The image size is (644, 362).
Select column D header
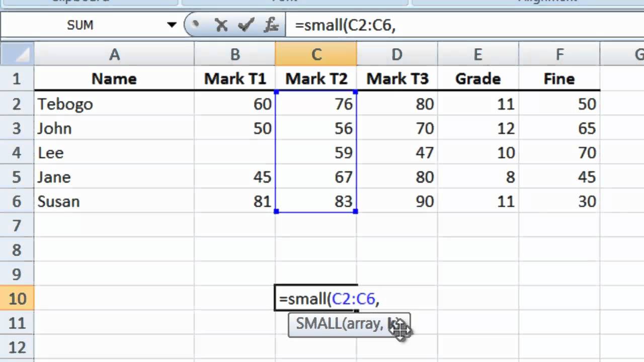pyautogui.click(x=397, y=54)
